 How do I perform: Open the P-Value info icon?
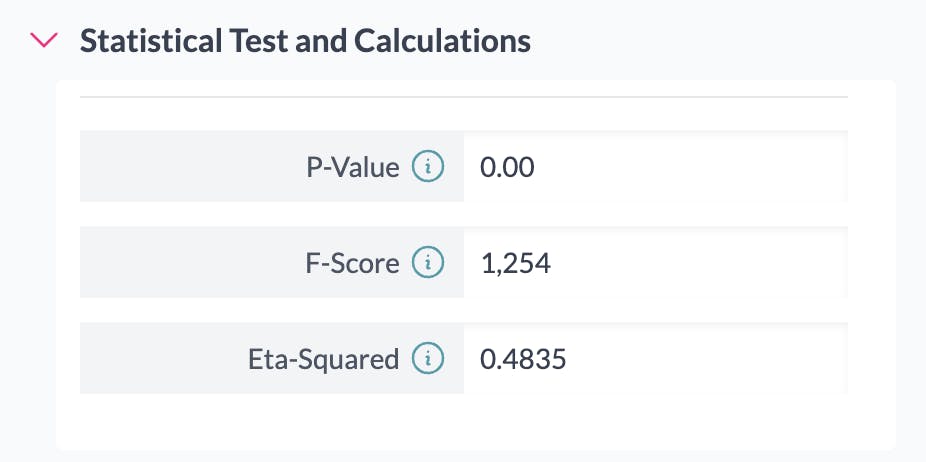(428, 167)
